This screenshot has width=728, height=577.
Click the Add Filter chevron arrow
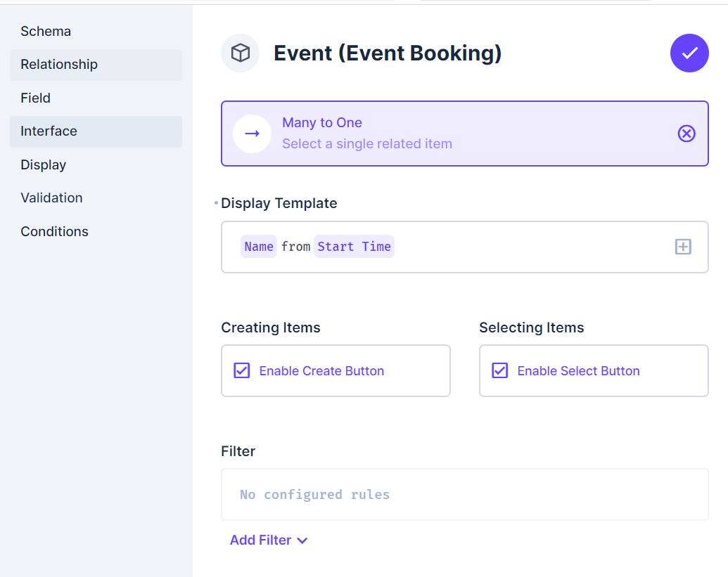(302, 540)
